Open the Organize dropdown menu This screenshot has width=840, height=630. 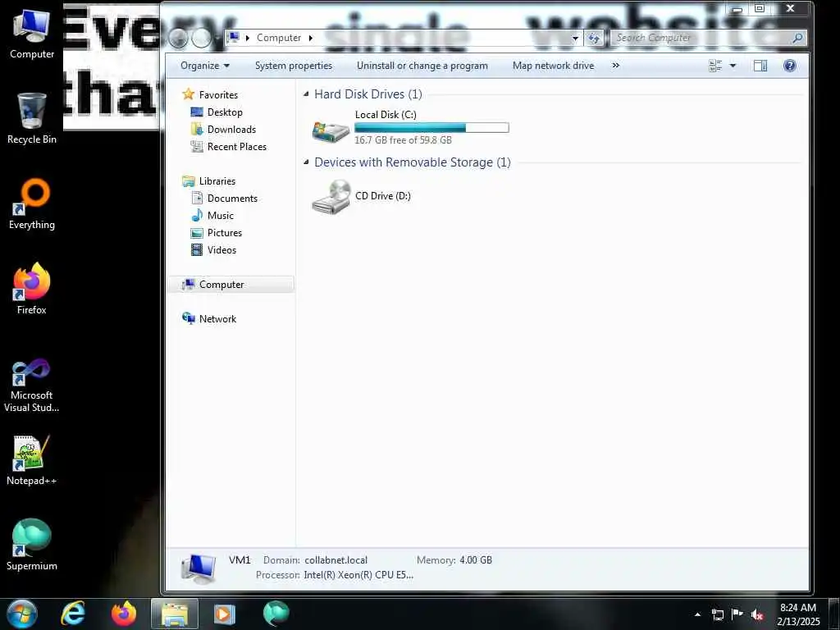tap(204, 66)
